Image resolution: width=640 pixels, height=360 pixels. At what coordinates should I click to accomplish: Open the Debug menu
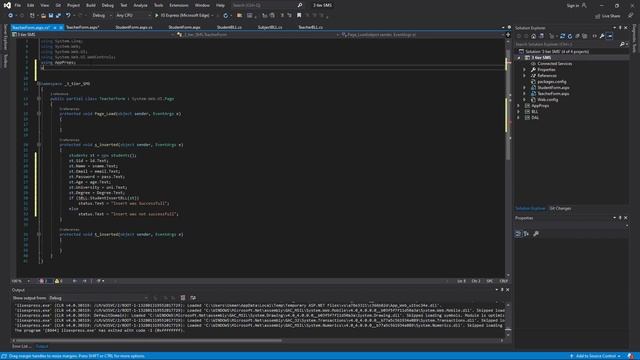point(108,5)
